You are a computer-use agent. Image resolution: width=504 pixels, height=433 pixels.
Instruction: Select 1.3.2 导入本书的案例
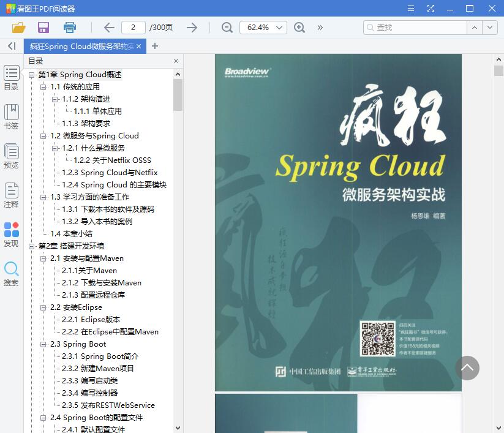coord(97,222)
